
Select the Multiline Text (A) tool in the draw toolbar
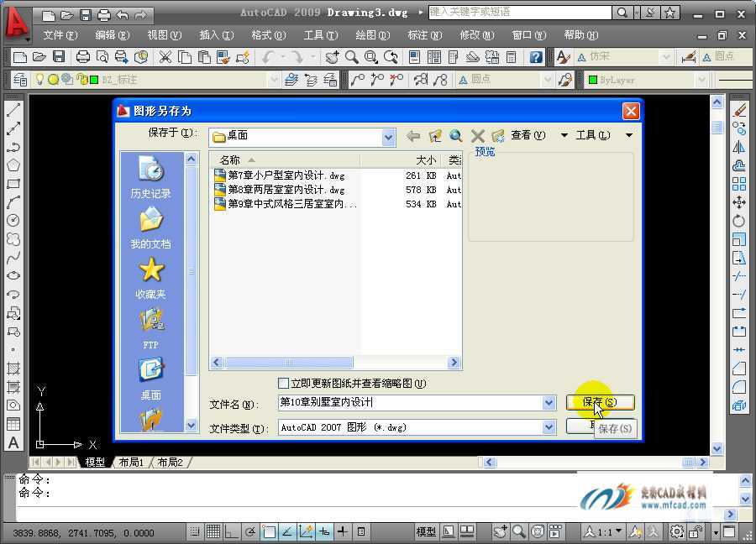point(13,442)
